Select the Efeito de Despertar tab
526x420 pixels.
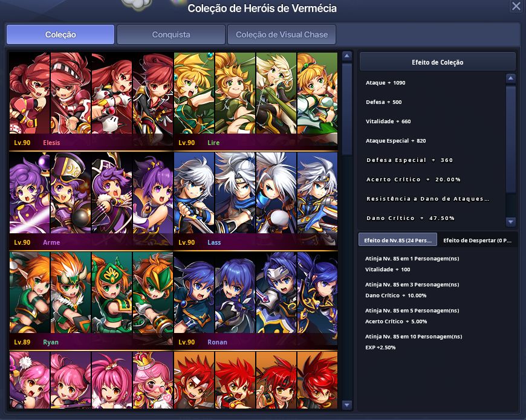click(x=477, y=240)
